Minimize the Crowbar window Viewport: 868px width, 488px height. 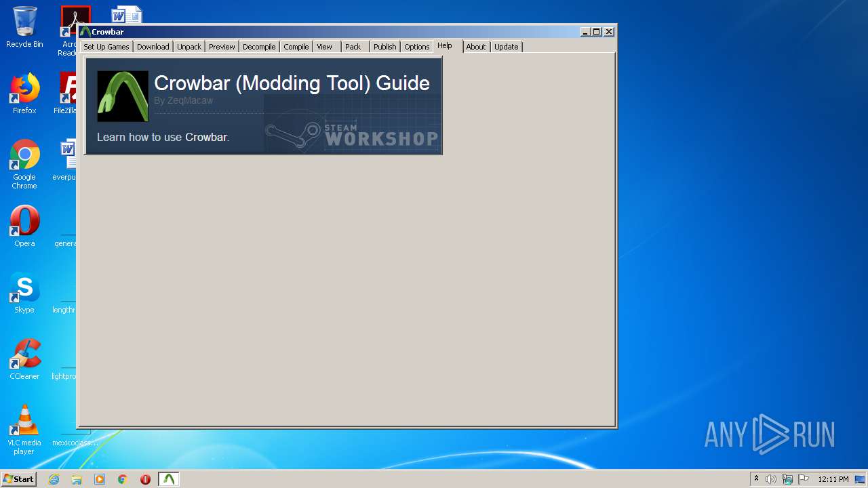tap(585, 32)
